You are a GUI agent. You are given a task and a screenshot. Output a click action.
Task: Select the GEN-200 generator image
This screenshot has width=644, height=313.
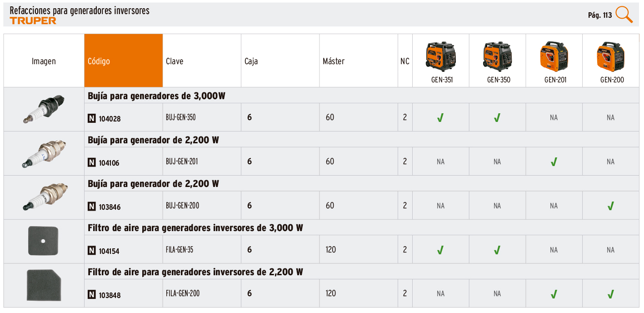tap(611, 56)
